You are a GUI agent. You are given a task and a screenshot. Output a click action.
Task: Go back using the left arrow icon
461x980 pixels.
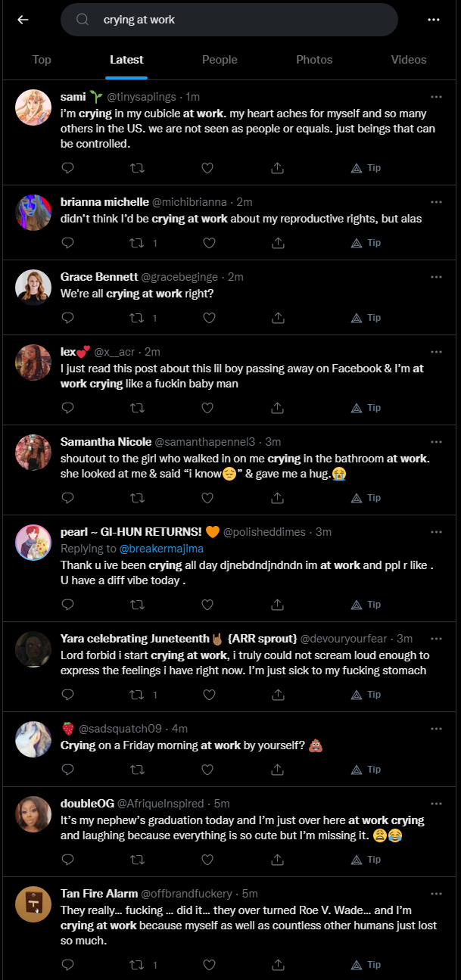coord(23,20)
